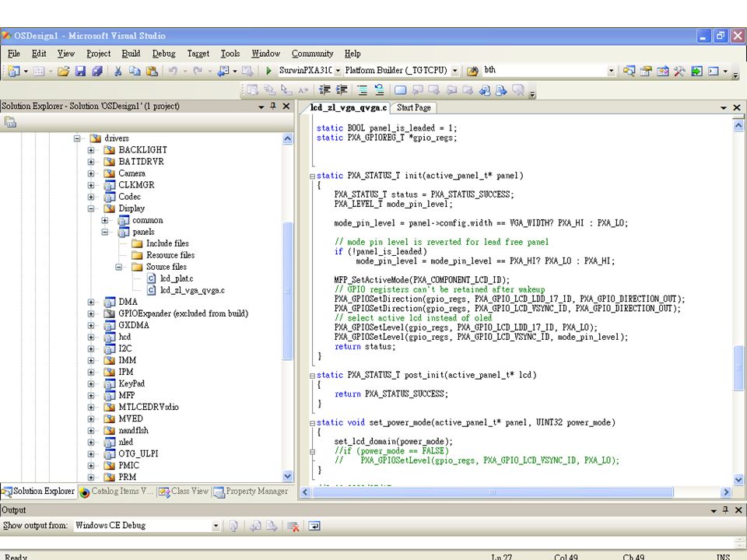This screenshot has height=560, width=747.
Task: Switch to the Property Manager tab
Action: [251, 492]
